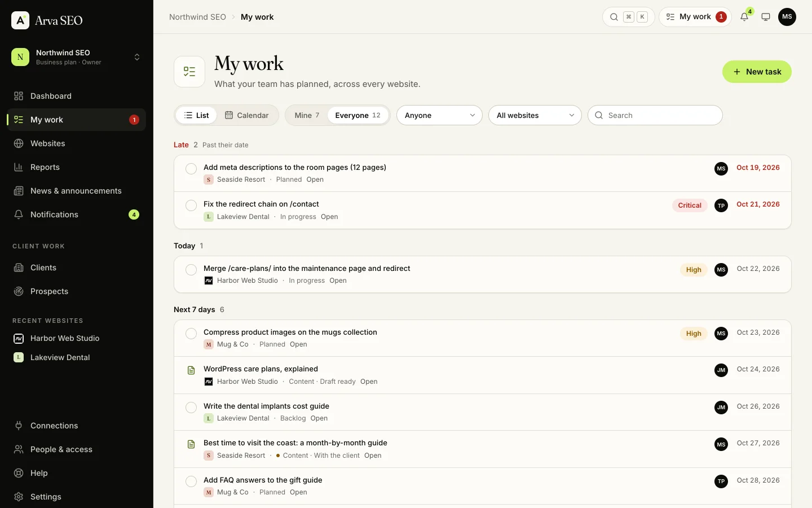Click the Arva SEO logo icon
812x508 pixels.
tap(20, 20)
